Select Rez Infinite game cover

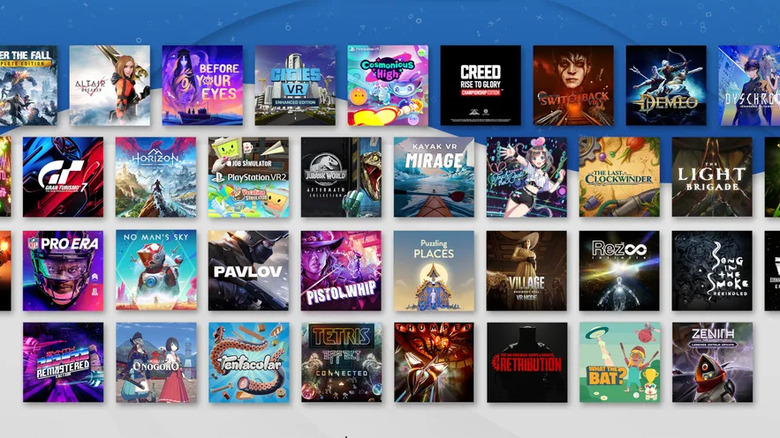pos(619,271)
